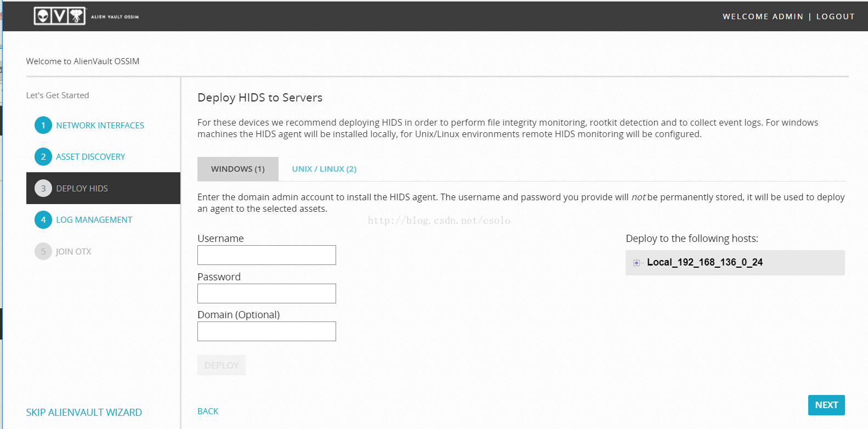The image size is (868, 429).
Task: Select the Local_192_168_136_0_24 host entry
Action: [705, 262]
